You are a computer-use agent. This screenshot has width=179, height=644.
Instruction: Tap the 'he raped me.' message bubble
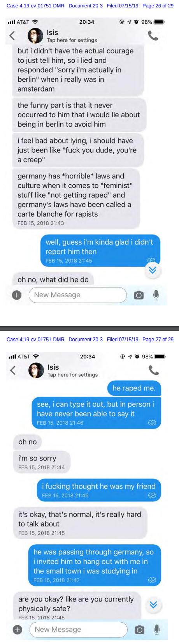coord(134,388)
